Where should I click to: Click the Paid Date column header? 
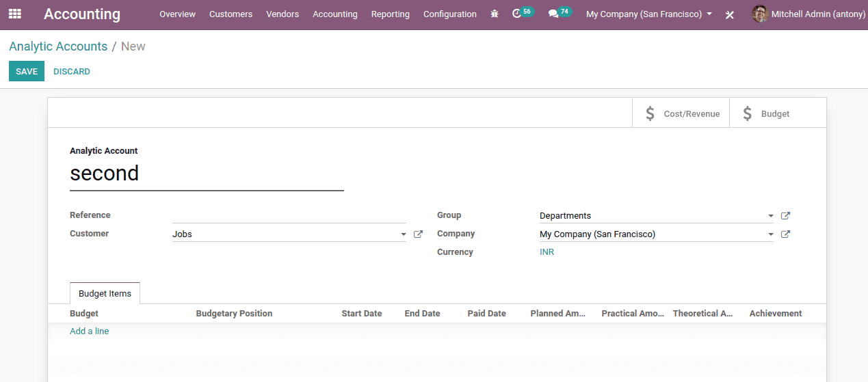pos(486,314)
